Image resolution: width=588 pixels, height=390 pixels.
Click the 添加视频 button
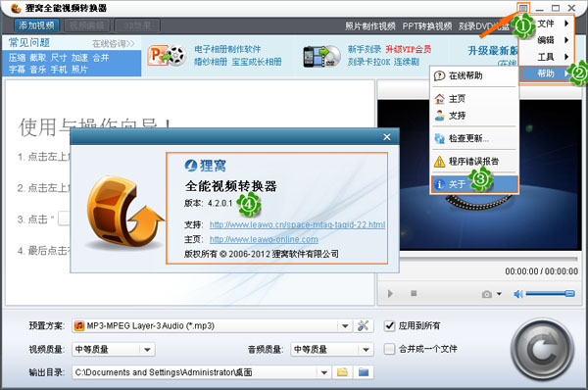click(x=37, y=25)
